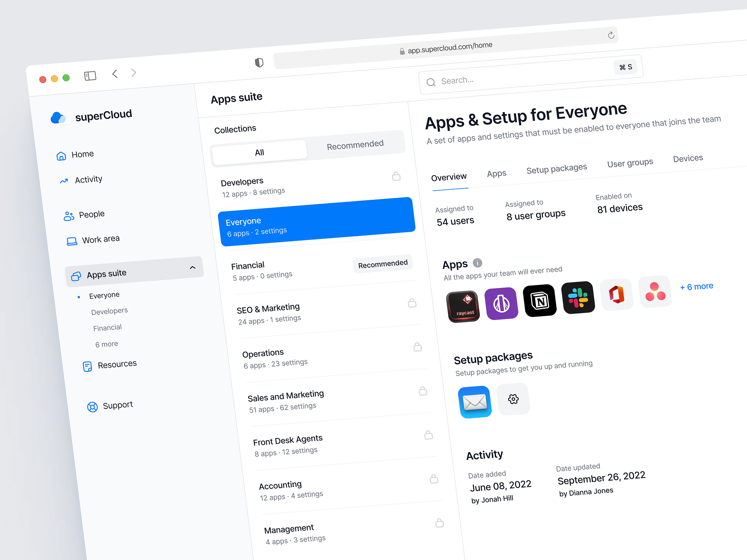
Task: Open Home in the sidebar
Action: [x=75, y=155]
